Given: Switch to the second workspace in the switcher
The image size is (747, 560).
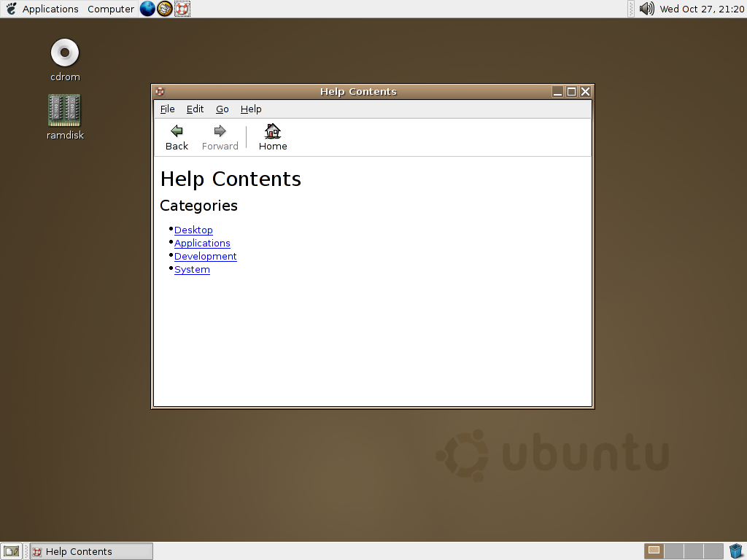Looking at the screenshot, I should coord(673,551).
